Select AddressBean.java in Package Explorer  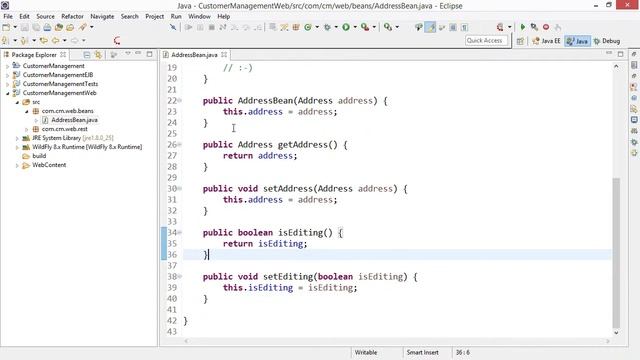coord(74,120)
